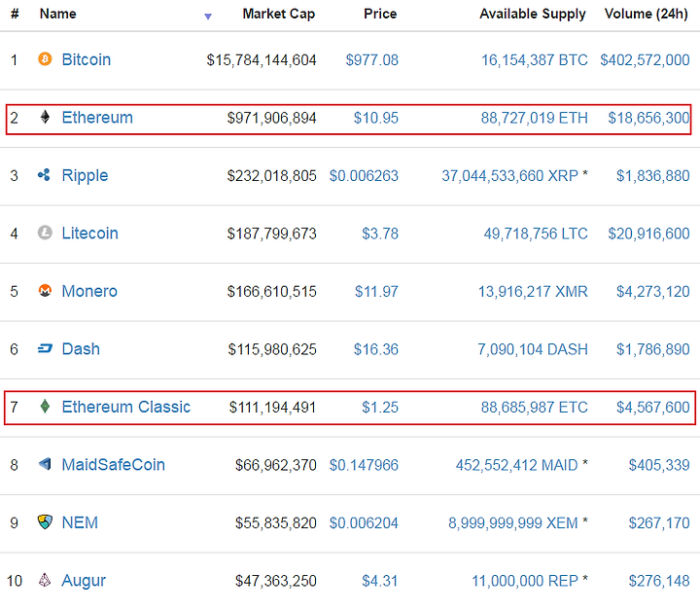The height and width of the screenshot is (610, 700).
Task: Click Bitcoin price $977.08
Action: (371, 60)
